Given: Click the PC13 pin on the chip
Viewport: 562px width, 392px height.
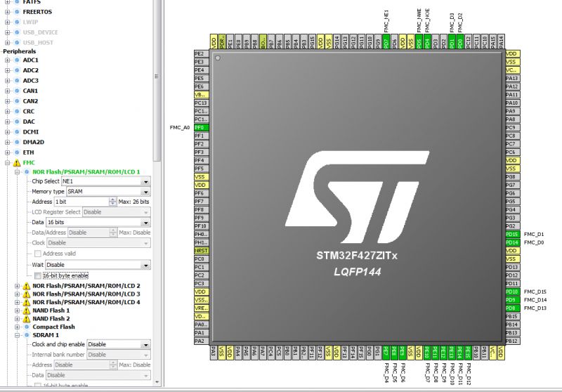Looking at the screenshot, I should (x=201, y=103).
